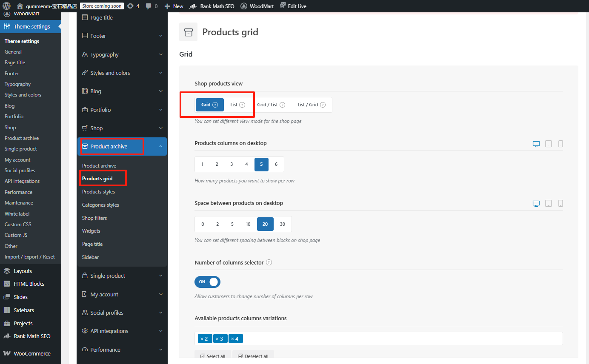Open the Products styles sub-item
This screenshot has height=364, width=589.
(98, 192)
